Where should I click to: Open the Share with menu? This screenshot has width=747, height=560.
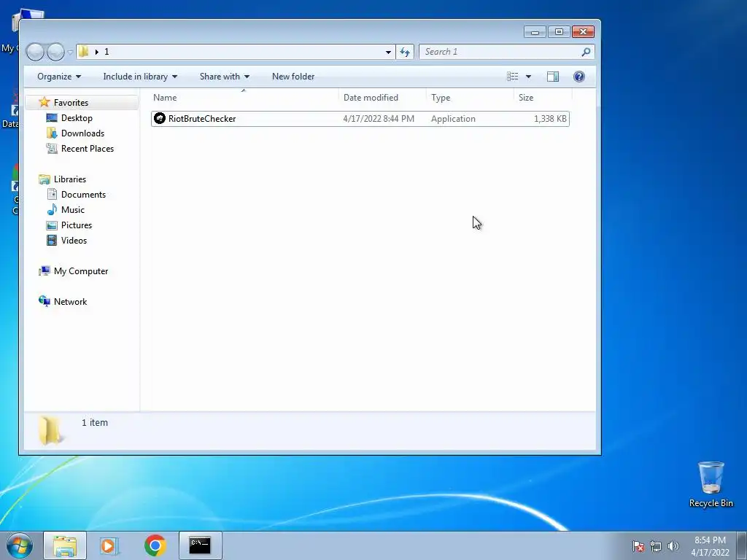tap(225, 77)
